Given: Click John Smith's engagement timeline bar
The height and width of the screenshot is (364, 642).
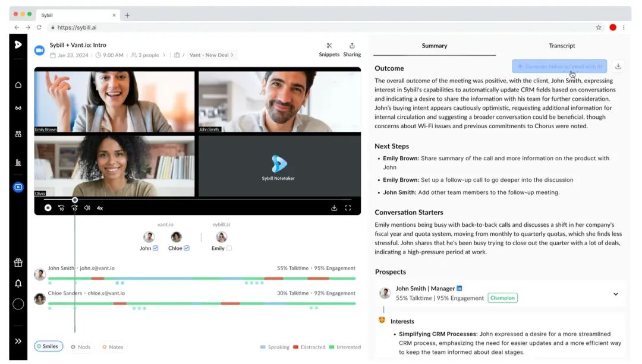Looking at the screenshot, I should (x=202, y=278).
